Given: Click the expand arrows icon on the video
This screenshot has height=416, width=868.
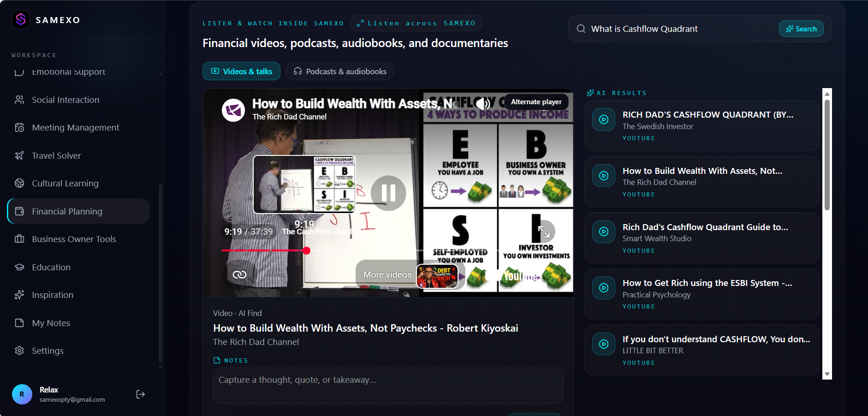Looking at the screenshot, I should tap(544, 232).
